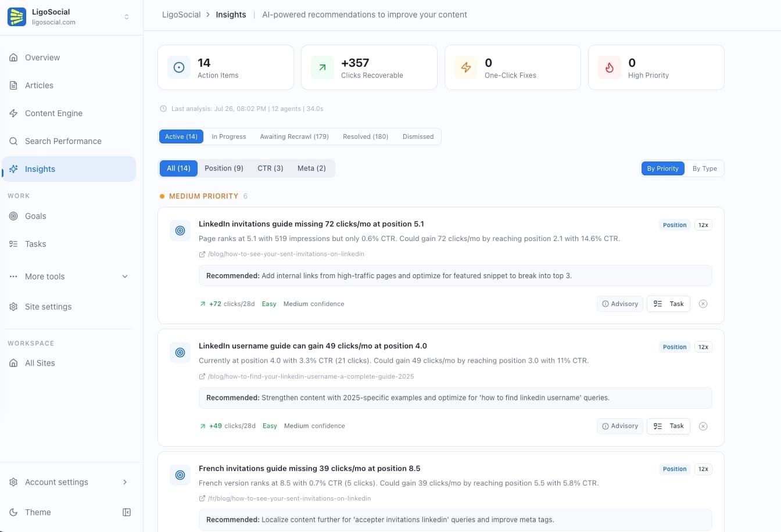This screenshot has height=532, width=781.
Task: Click the High Priority flame icon
Action: click(x=610, y=67)
